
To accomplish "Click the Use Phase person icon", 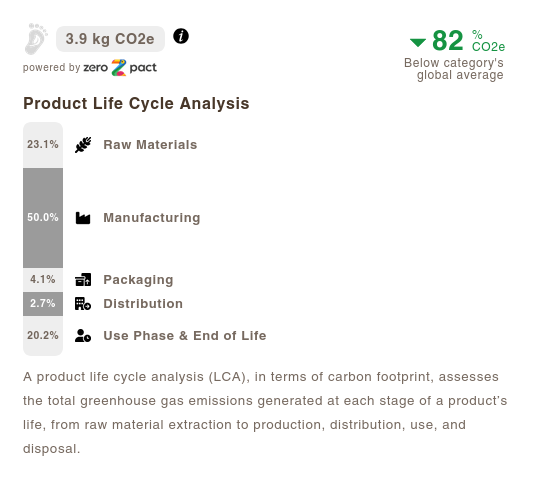I will 83,335.
